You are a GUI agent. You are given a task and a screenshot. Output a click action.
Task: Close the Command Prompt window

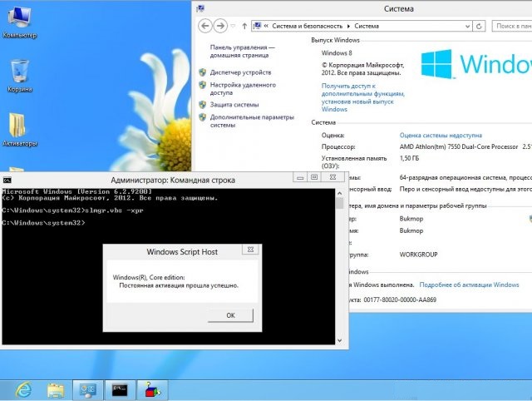pos(333,177)
